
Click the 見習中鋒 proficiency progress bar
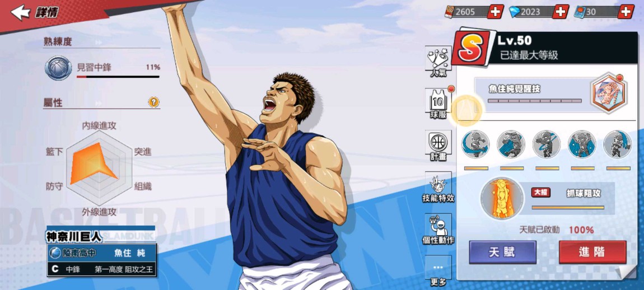coord(118,76)
